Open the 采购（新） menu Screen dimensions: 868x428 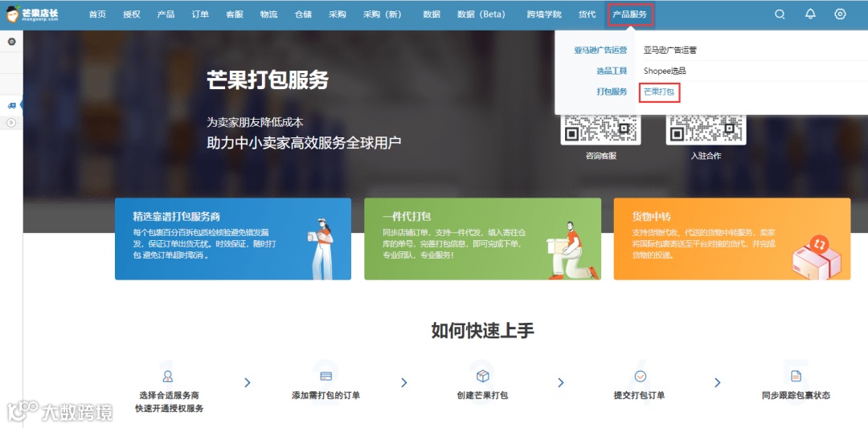tap(383, 15)
